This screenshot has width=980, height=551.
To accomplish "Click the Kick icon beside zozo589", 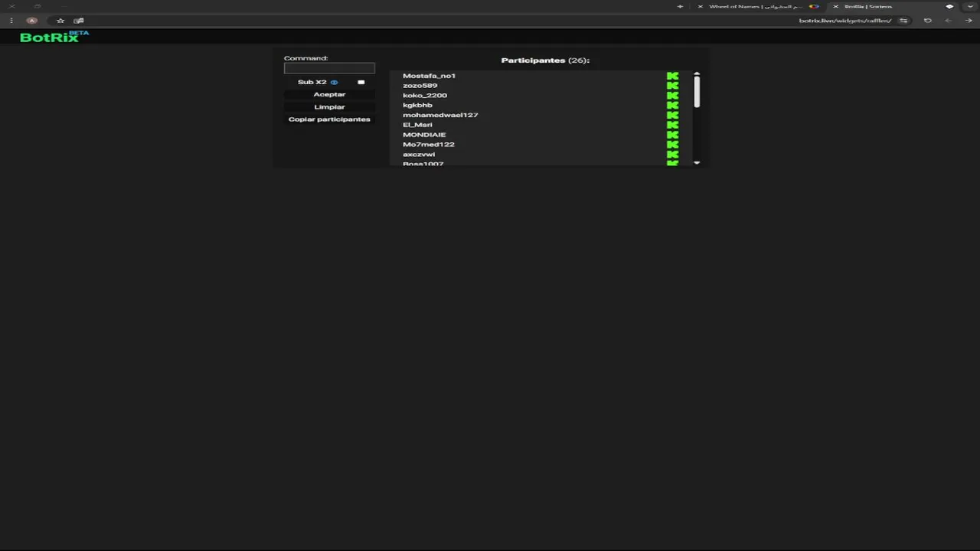I will [672, 86].
